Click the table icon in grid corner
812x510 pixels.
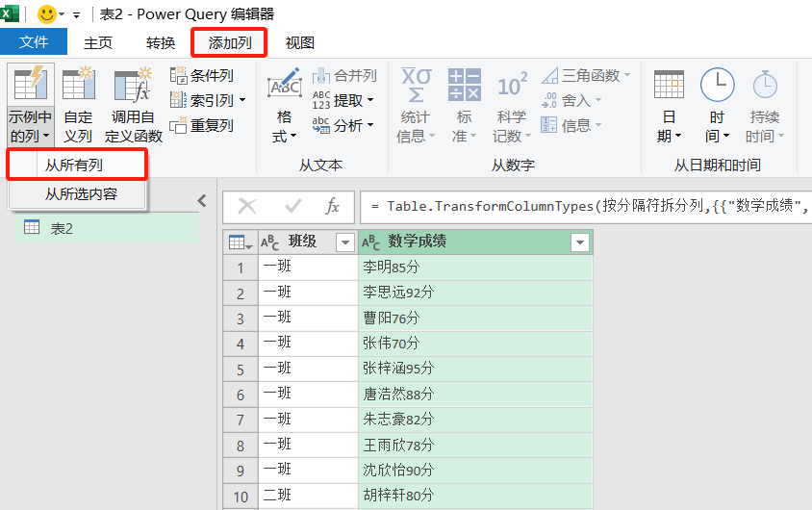241,242
